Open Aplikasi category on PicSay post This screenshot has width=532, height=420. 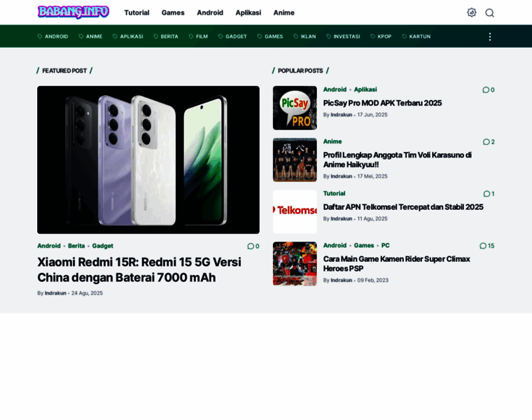[x=365, y=90]
